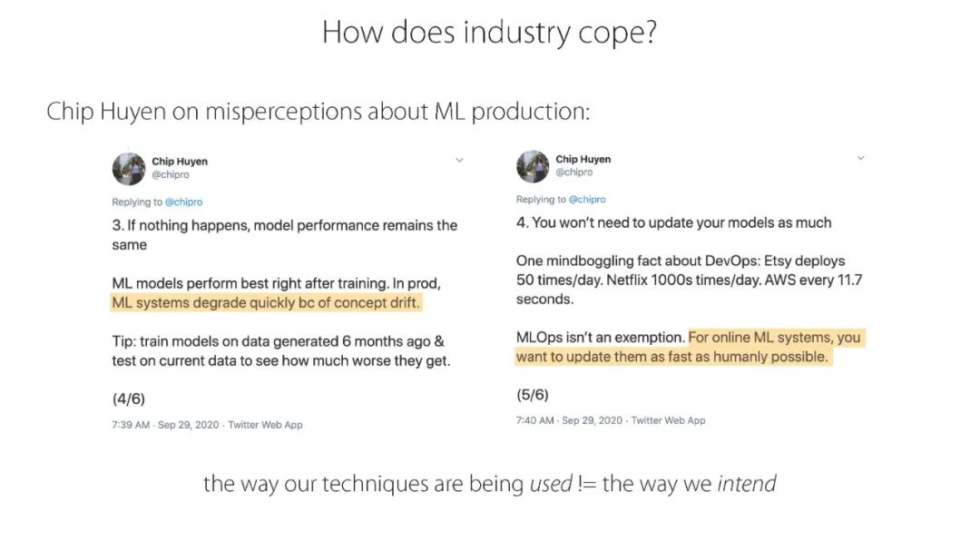Click the bottom 'used != intend' caption
Image resolution: width=980 pixels, height=551 pixels.
click(x=489, y=484)
